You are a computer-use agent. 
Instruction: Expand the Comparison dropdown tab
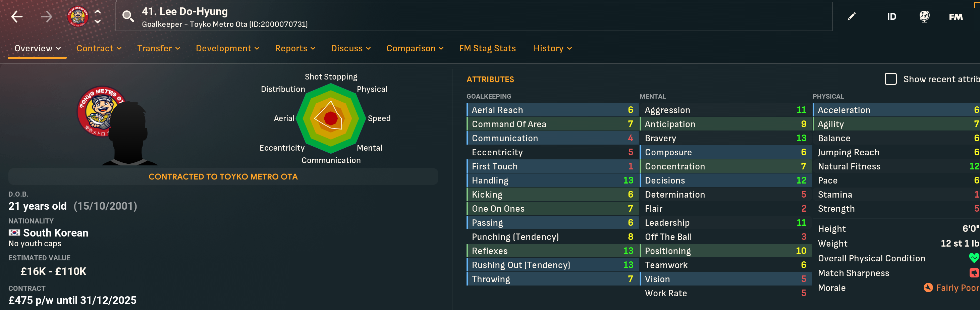(415, 48)
